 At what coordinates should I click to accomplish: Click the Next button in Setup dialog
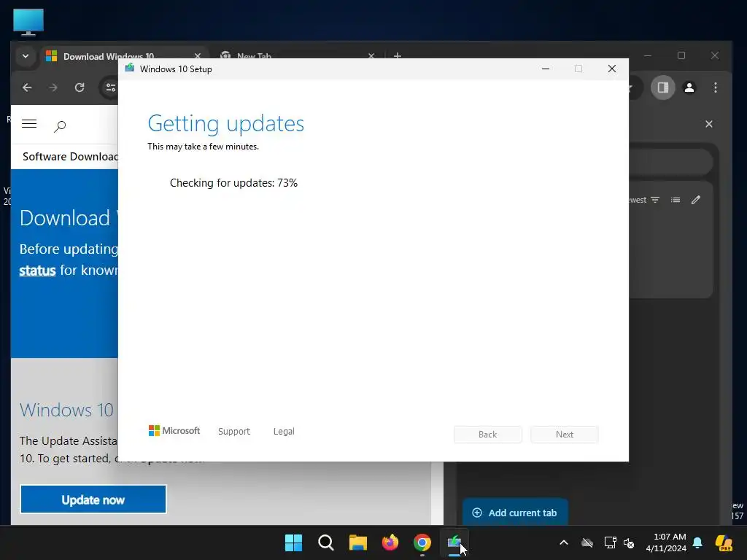(565, 435)
